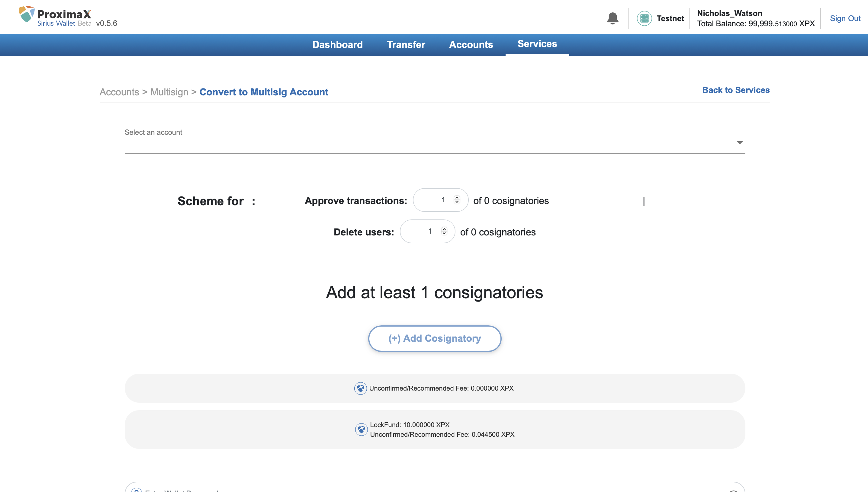Focus the Approve transactions number field
This screenshot has width=868, height=492.
(x=434, y=200)
